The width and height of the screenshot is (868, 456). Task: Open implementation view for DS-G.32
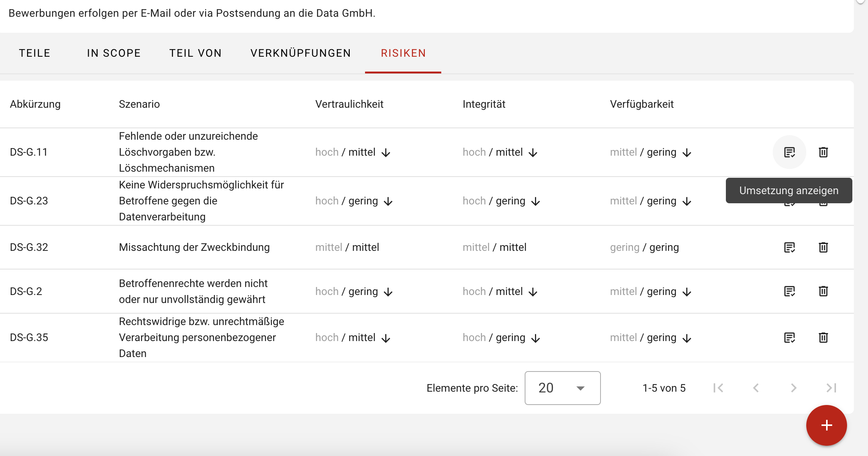[x=789, y=247]
